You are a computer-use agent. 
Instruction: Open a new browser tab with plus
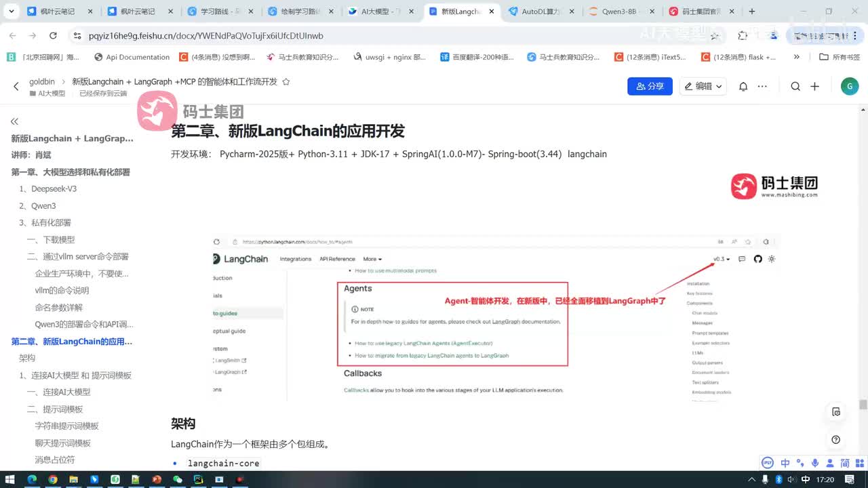tap(752, 12)
